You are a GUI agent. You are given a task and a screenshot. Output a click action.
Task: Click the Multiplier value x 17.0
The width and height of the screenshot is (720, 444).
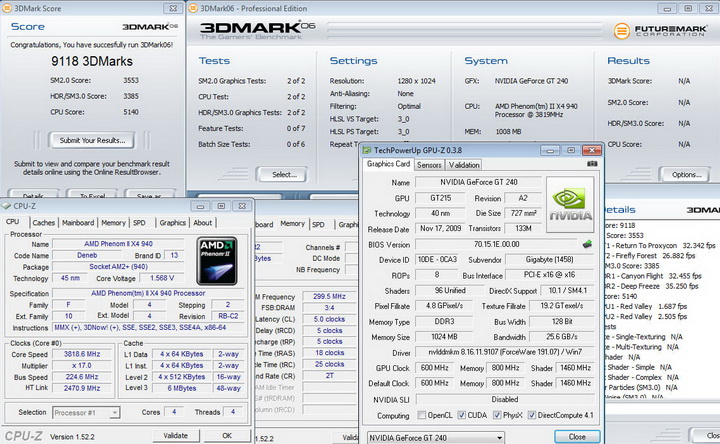(x=82, y=365)
